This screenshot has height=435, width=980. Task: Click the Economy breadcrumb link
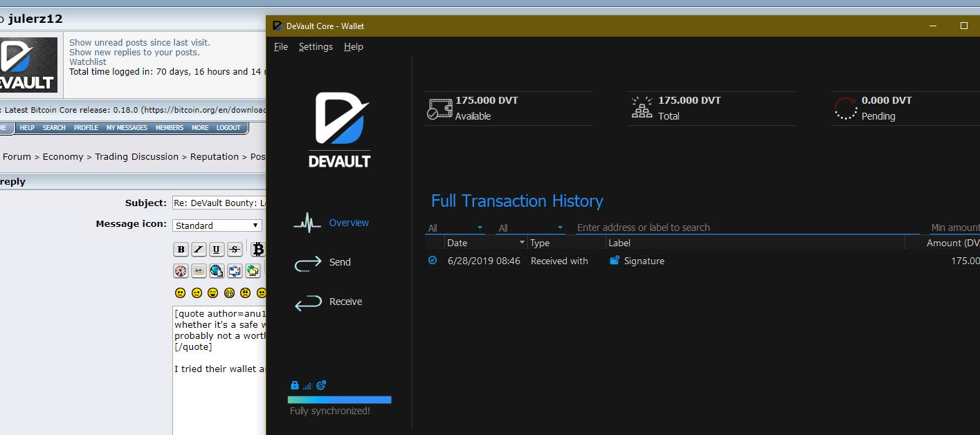click(63, 157)
